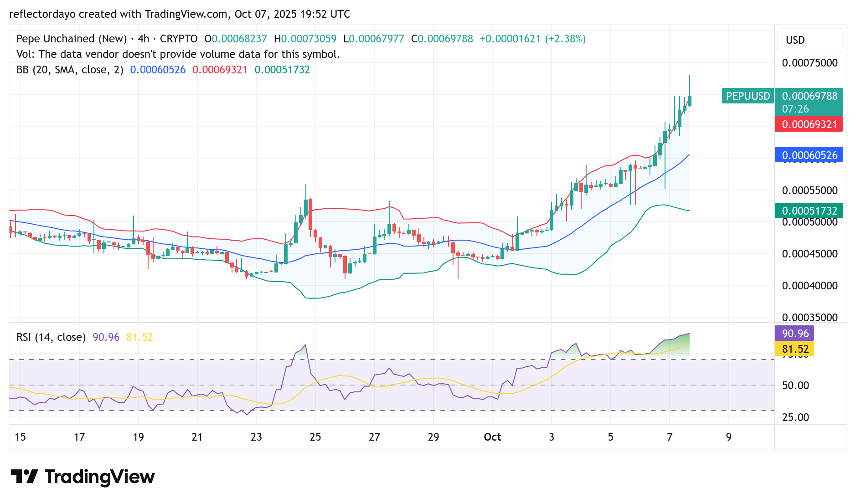This screenshot has height=504, width=856.
Task: Click the 0.00075000 price scale label
Action: [810, 63]
